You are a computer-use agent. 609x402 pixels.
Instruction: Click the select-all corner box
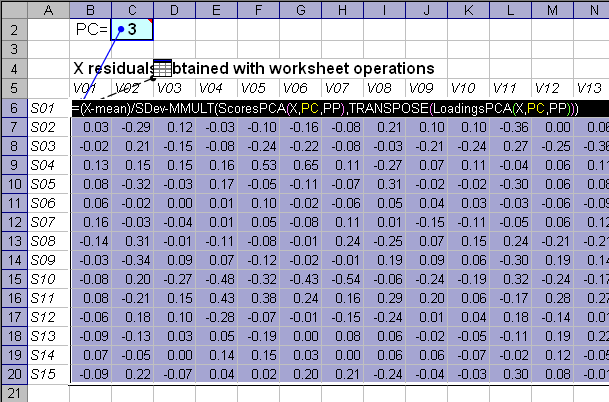[14, 10]
